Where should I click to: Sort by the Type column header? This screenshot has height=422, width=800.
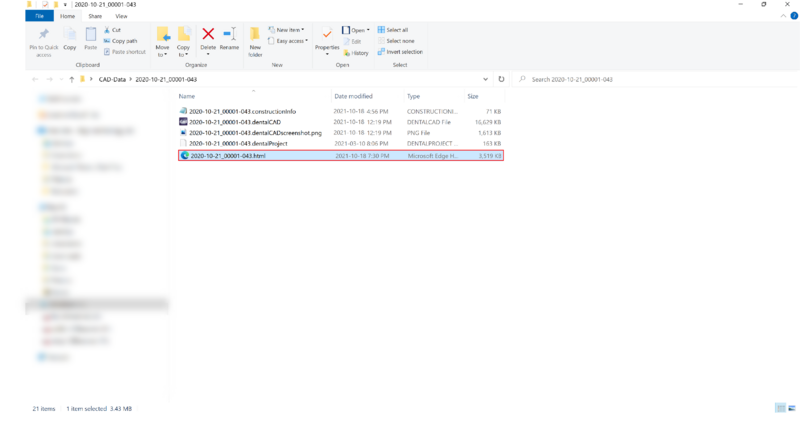pyautogui.click(x=413, y=96)
